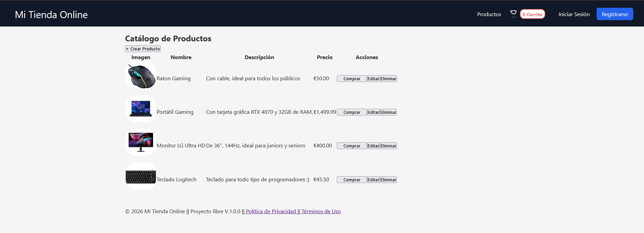Open the Política de Privacidad link
The width and height of the screenshot is (644, 233).
[x=271, y=211]
